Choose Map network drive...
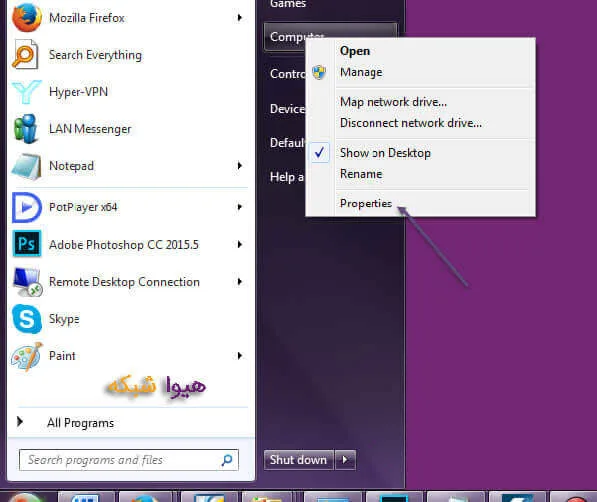The width and height of the screenshot is (597, 502). pyautogui.click(x=421, y=102)
